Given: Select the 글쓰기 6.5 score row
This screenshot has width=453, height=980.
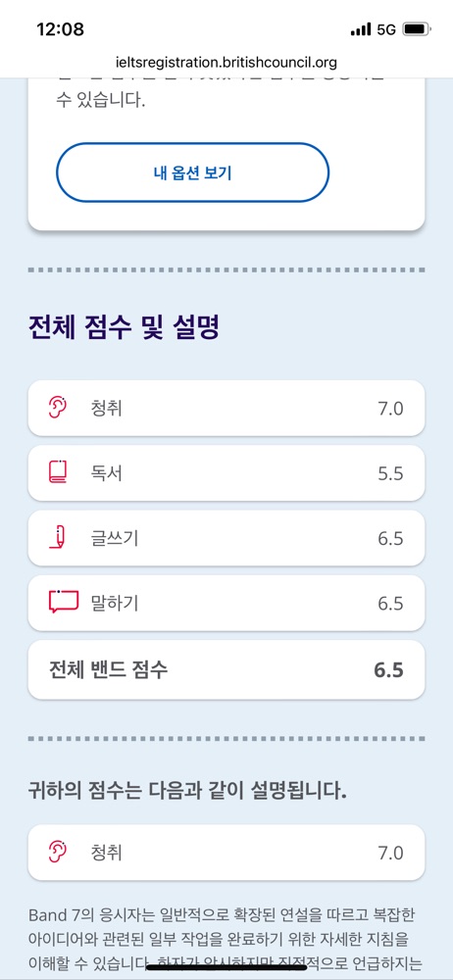Looking at the screenshot, I should (226, 537).
